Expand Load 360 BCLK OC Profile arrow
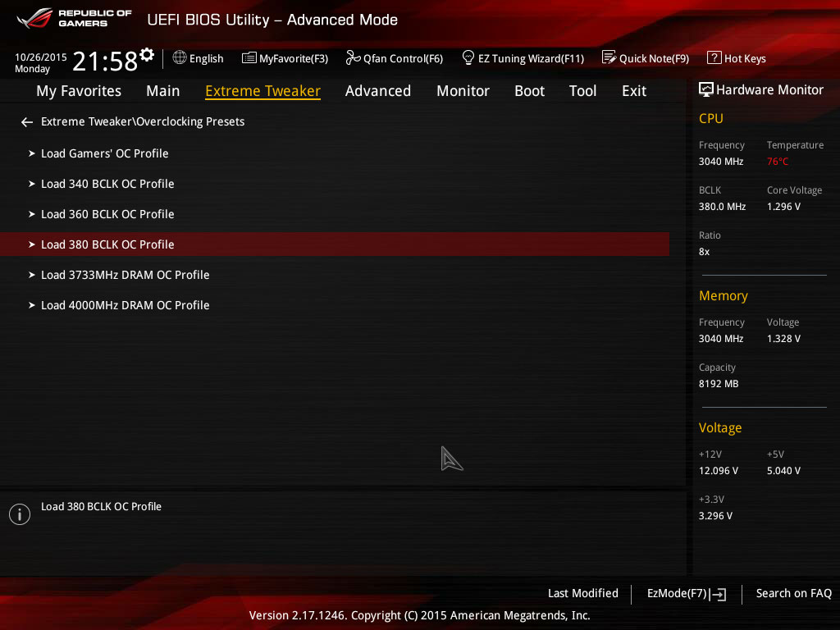The image size is (840, 630). click(x=32, y=214)
